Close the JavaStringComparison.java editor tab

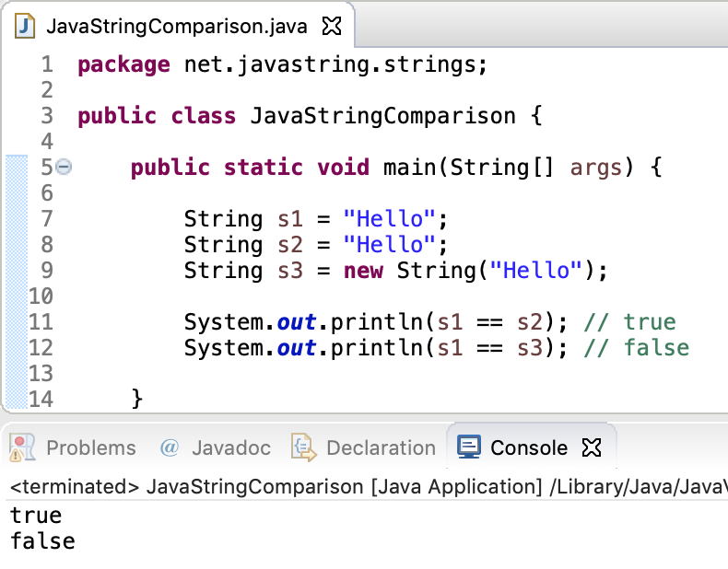pos(333,27)
